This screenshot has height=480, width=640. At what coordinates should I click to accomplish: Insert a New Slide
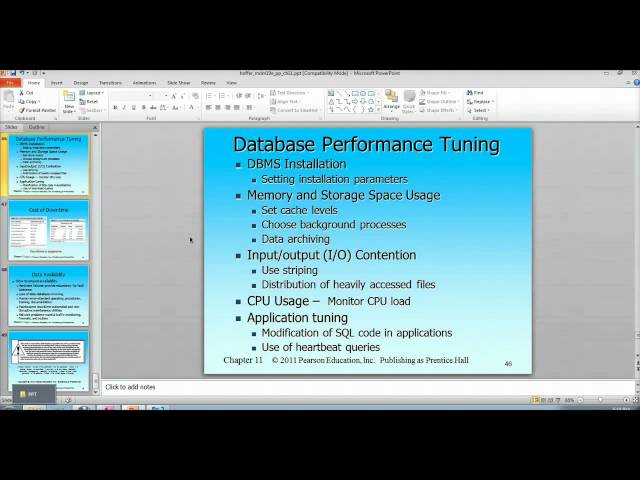click(x=69, y=102)
